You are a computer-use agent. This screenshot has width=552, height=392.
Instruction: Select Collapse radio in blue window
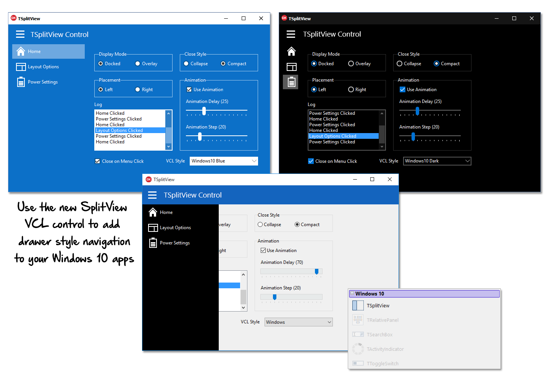pos(186,64)
